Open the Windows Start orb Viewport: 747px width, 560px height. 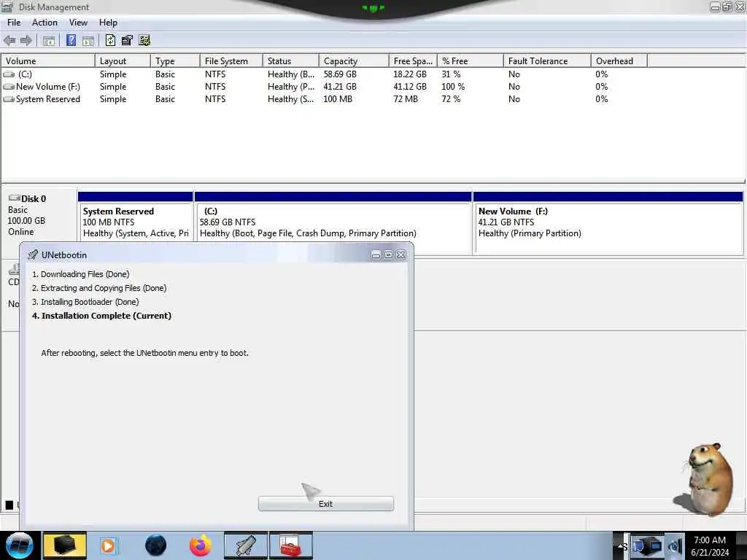click(x=20, y=545)
